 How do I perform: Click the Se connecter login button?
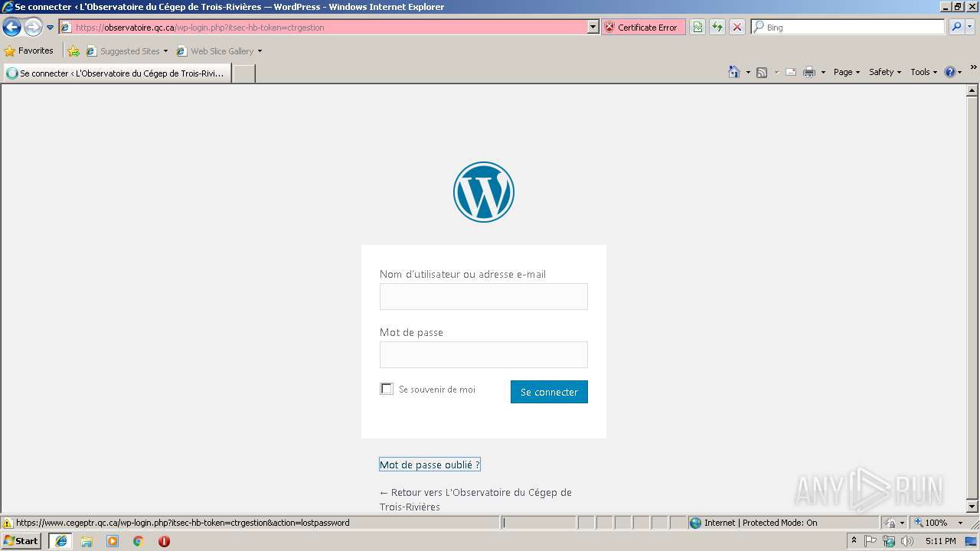pyautogui.click(x=549, y=392)
